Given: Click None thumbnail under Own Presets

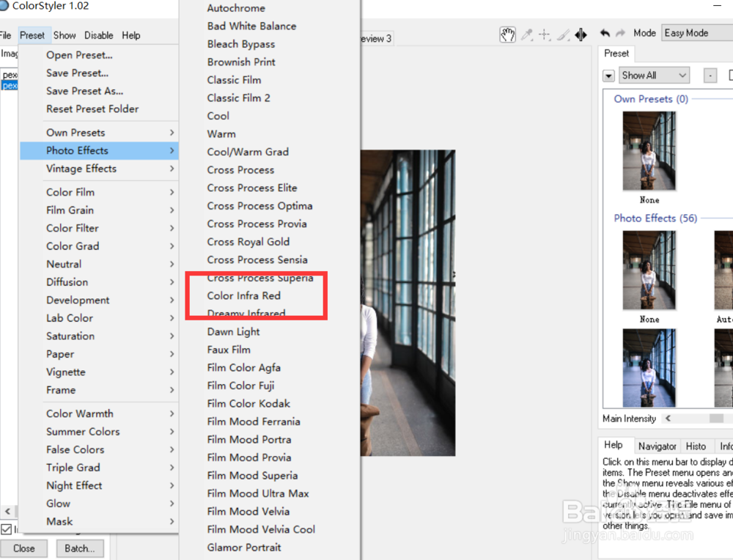Looking at the screenshot, I should pyautogui.click(x=649, y=150).
